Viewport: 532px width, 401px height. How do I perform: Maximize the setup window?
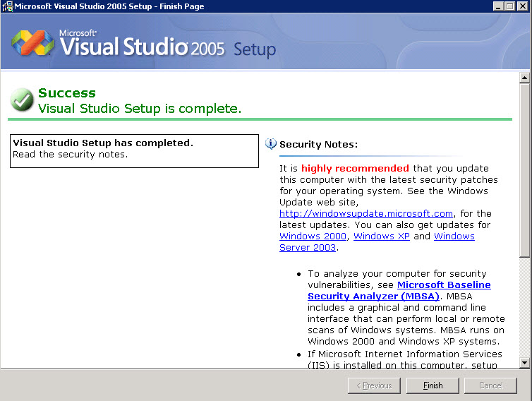(x=509, y=6)
